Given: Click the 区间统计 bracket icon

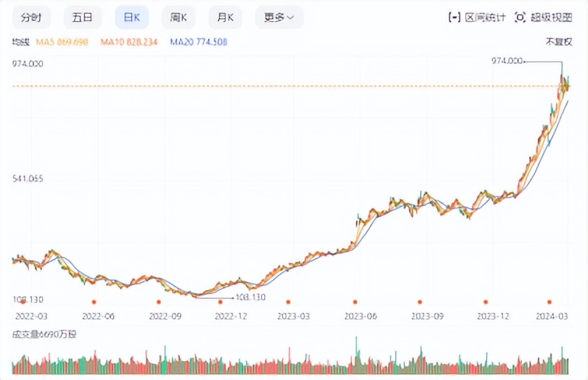Looking at the screenshot, I should click(x=455, y=17).
